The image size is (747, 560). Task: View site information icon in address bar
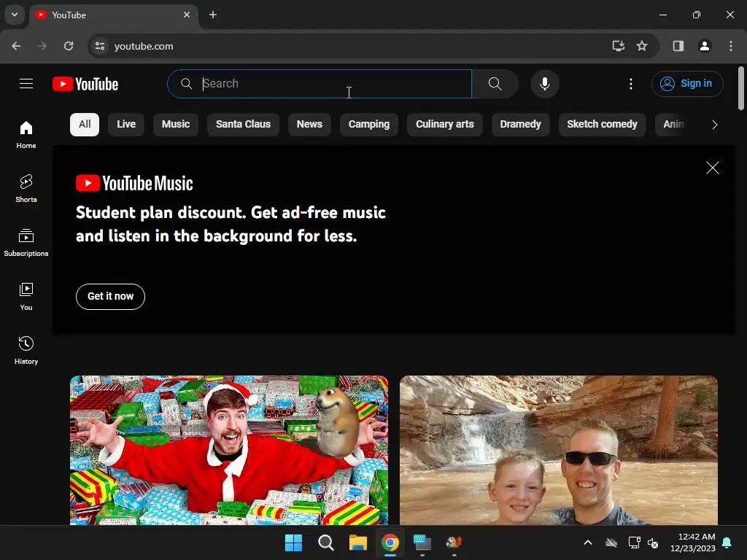tap(99, 46)
